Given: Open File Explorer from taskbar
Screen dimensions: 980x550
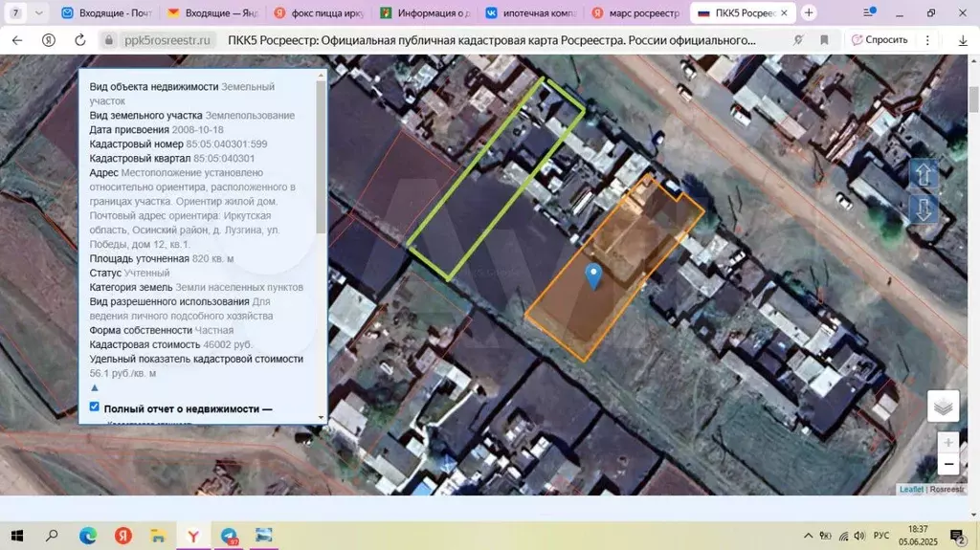Looking at the screenshot, I should click(158, 536).
